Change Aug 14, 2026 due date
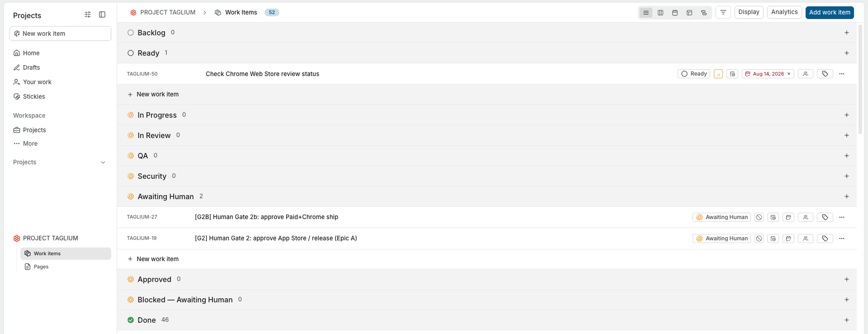 click(x=768, y=74)
